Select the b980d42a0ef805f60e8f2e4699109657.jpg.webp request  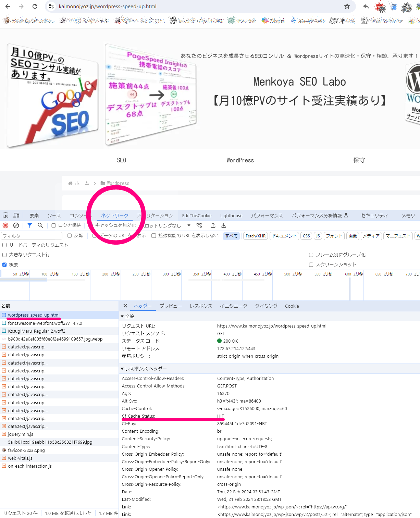(59, 339)
